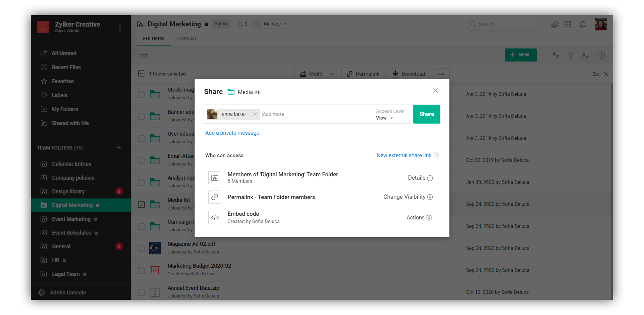Viewport: 644px width, 315px height.
Task: Select the Marketing Budget 2020 Q2 checkbox
Action: 142,270
